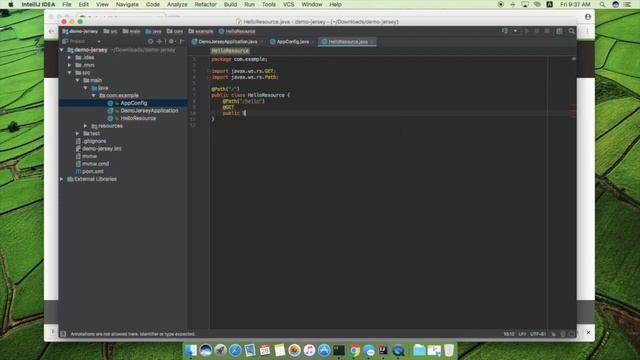Expand the .mvn folder

70,65
